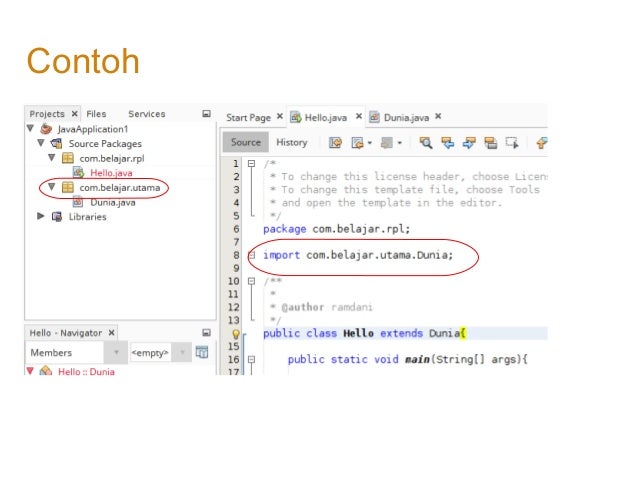Select Hello :: Dunia in Navigator

tap(86, 372)
